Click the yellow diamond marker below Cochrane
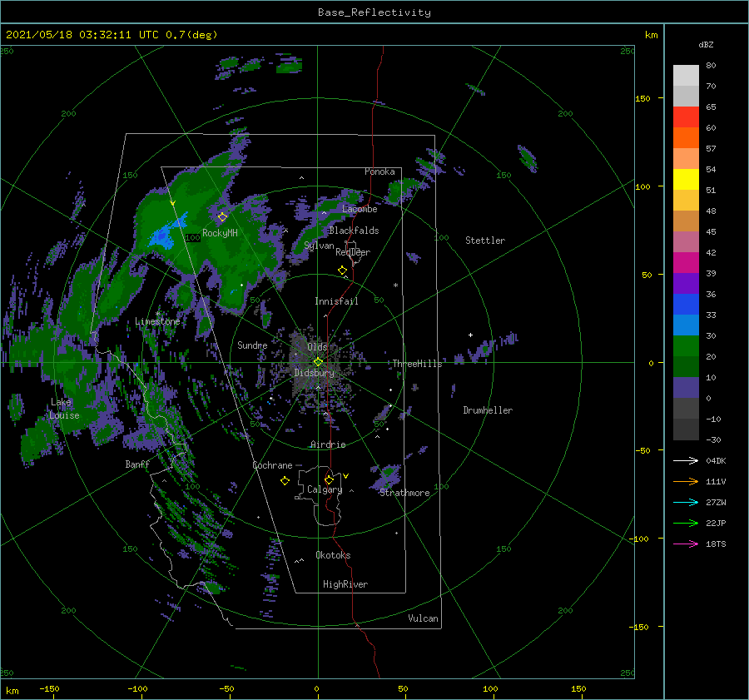 pyautogui.click(x=285, y=481)
